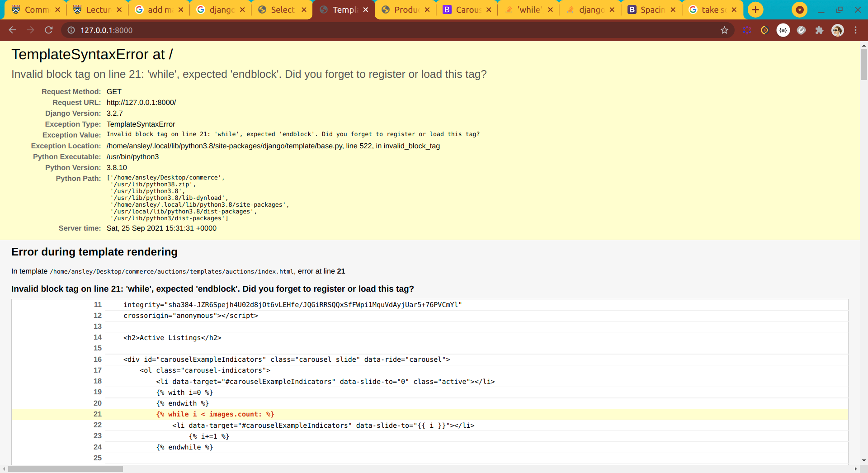
Task: Click code line 24 '{% endwhile %}'
Action: 184,447
